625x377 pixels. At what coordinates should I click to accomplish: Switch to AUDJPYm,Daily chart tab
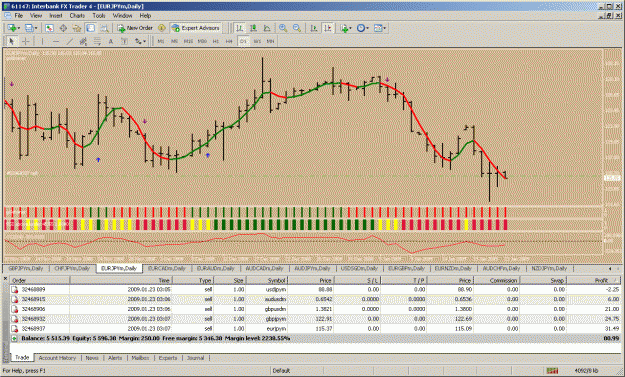(312, 268)
